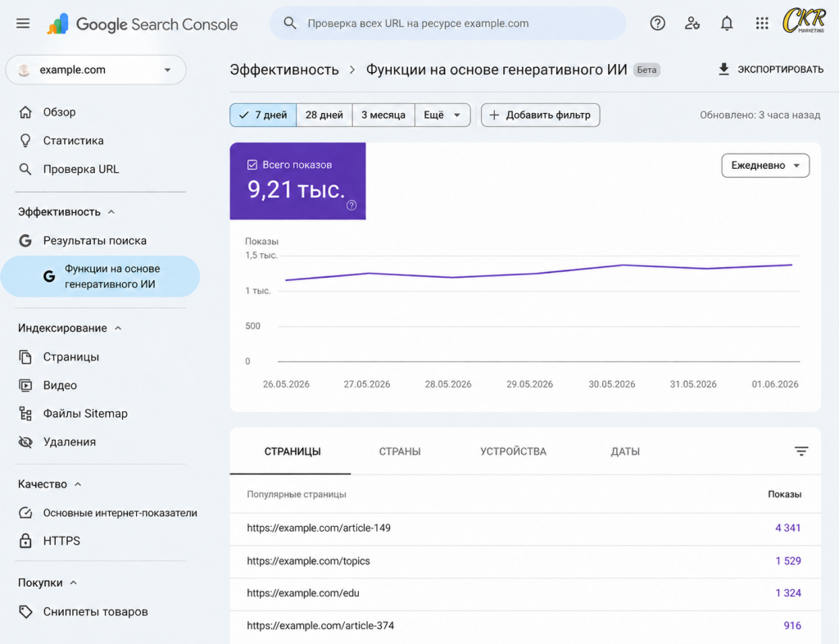Viewport: 839px width, 644px height.
Task: Open the Ежедневно granularity dropdown
Action: 765,166
